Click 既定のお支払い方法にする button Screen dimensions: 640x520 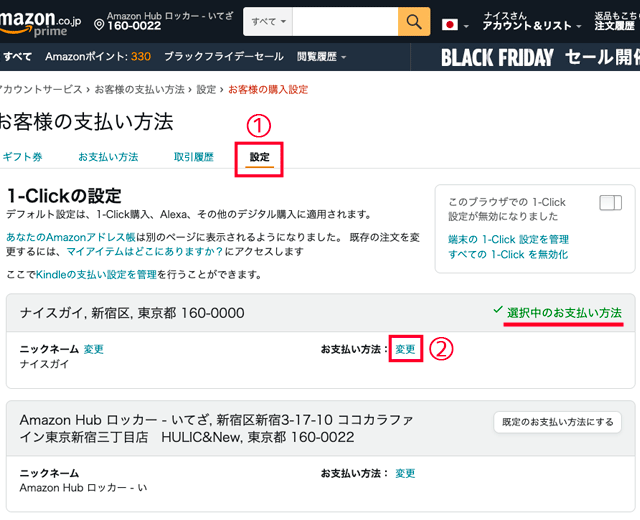pos(558,422)
